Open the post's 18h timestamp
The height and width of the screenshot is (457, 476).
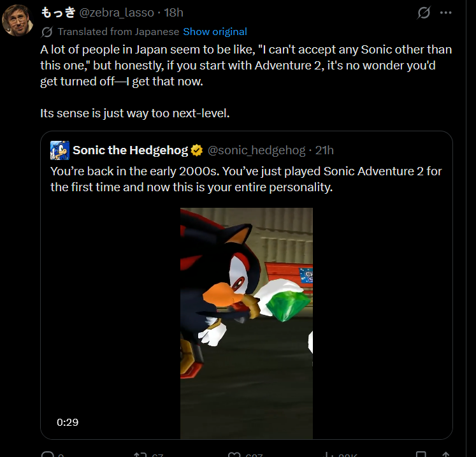coord(174,13)
